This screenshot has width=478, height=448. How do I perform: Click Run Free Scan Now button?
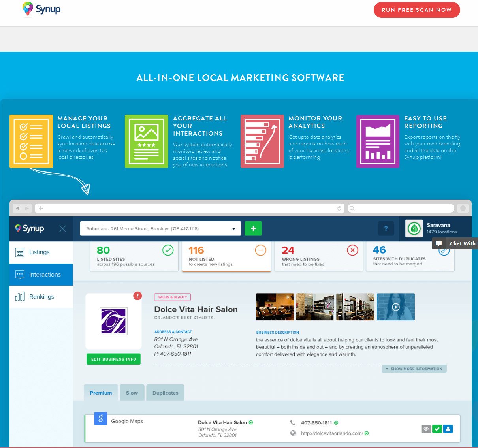tap(417, 10)
